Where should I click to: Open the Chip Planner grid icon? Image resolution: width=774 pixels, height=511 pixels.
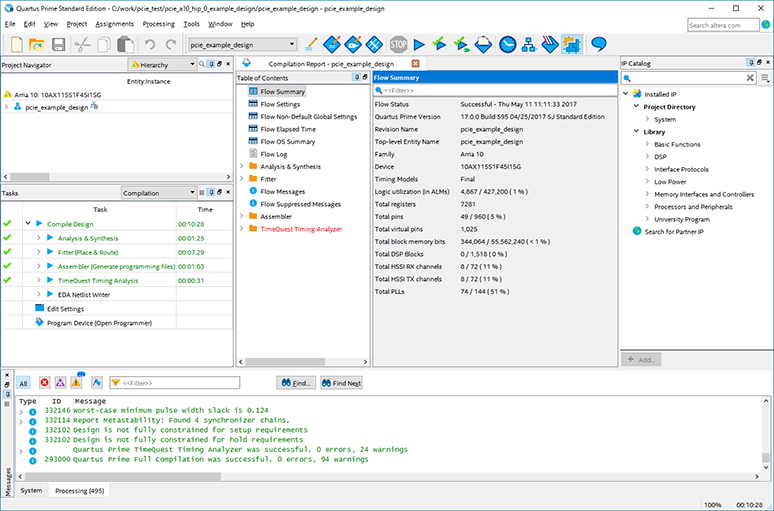tap(374, 44)
